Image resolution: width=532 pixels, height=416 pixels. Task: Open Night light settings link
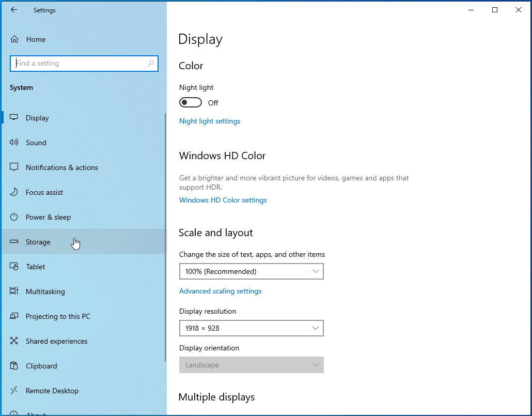(210, 121)
